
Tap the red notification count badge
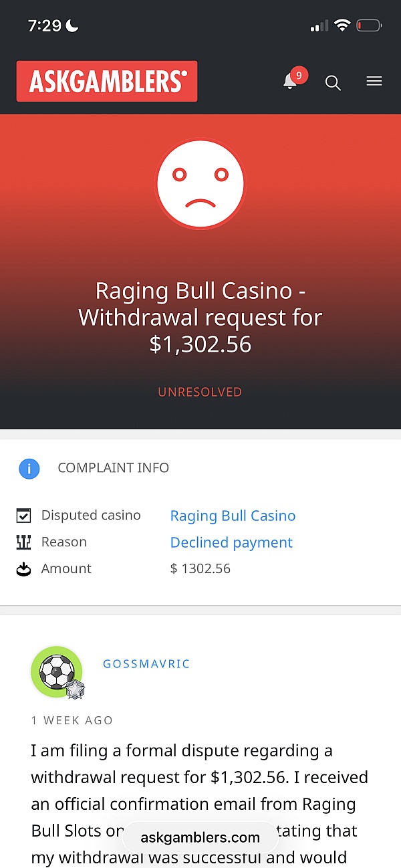(299, 75)
